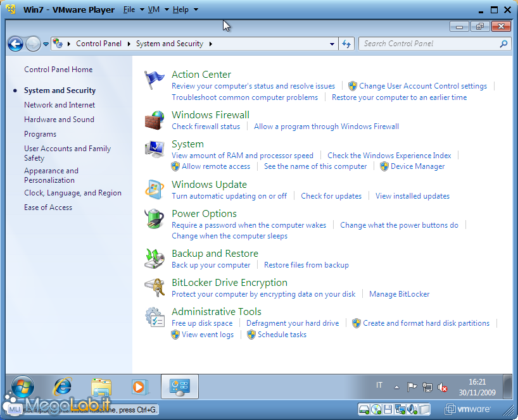Open Ease of Access category
The image size is (518, 420).
tap(48, 207)
